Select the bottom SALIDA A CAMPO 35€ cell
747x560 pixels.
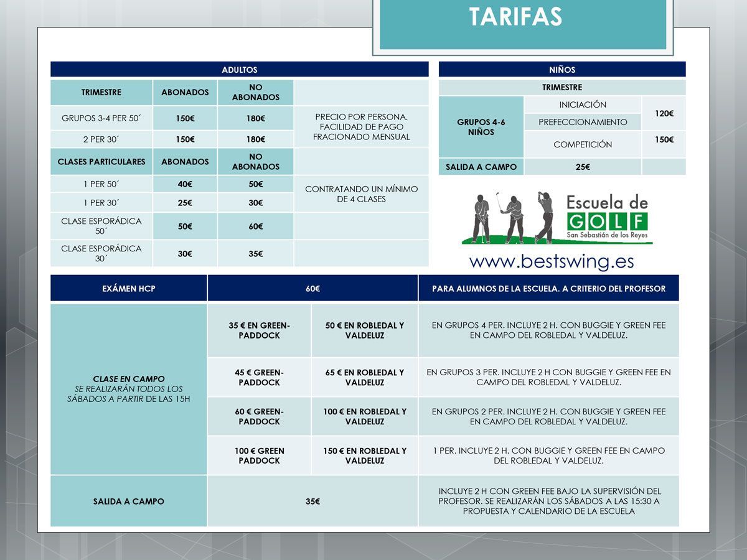click(312, 502)
